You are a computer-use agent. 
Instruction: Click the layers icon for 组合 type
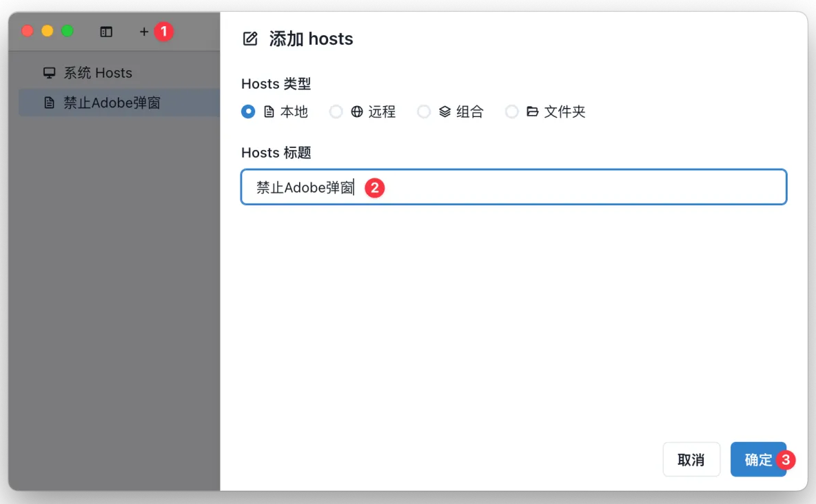(x=445, y=112)
